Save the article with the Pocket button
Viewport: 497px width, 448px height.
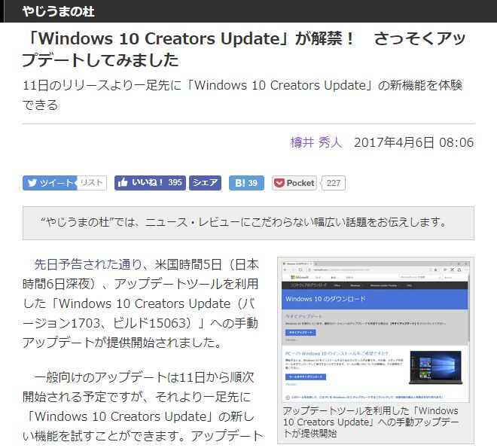(294, 183)
